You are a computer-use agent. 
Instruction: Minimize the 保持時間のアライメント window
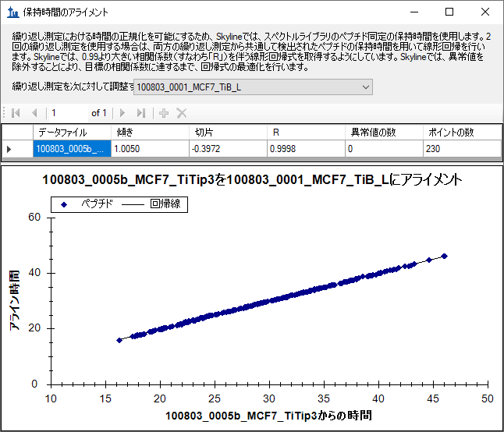[x=414, y=12]
